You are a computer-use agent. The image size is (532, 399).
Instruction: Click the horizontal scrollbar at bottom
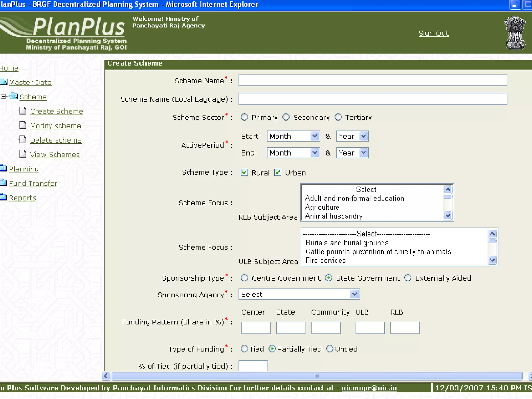316,376
